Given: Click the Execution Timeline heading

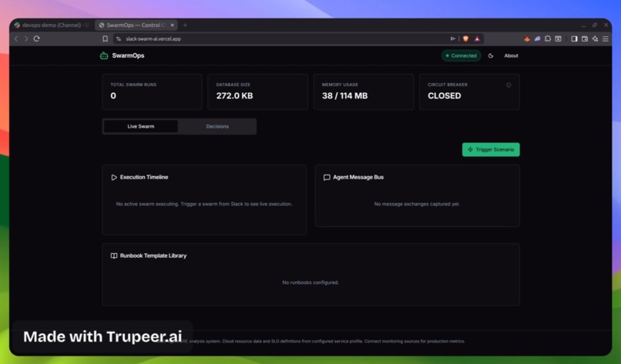Looking at the screenshot, I should (144, 177).
